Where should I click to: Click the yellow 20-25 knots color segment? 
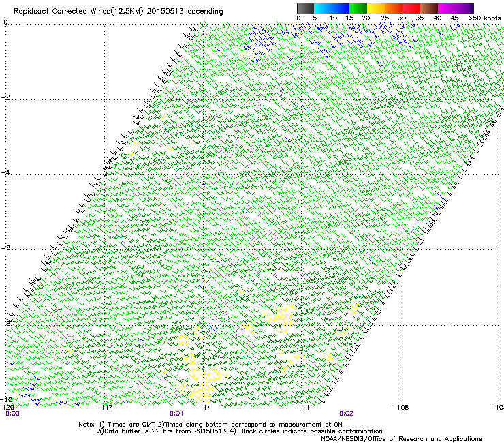376,8
